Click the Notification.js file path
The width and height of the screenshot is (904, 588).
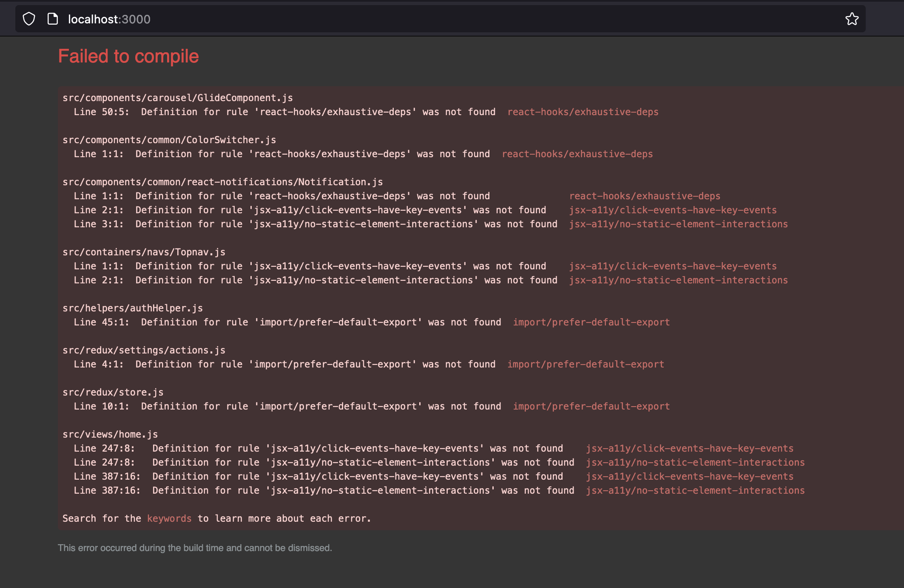pyautogui.click(x=222, y=182)
